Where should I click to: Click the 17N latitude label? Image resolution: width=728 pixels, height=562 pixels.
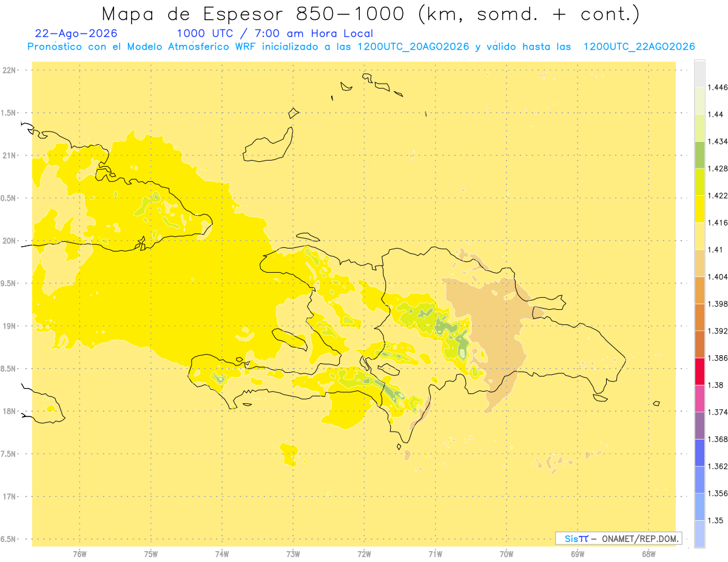coord(10,497)
